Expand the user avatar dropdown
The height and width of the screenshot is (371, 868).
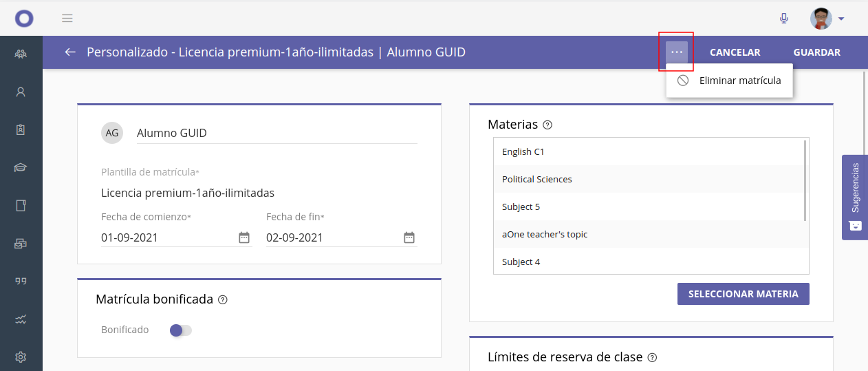pos(840,19)
